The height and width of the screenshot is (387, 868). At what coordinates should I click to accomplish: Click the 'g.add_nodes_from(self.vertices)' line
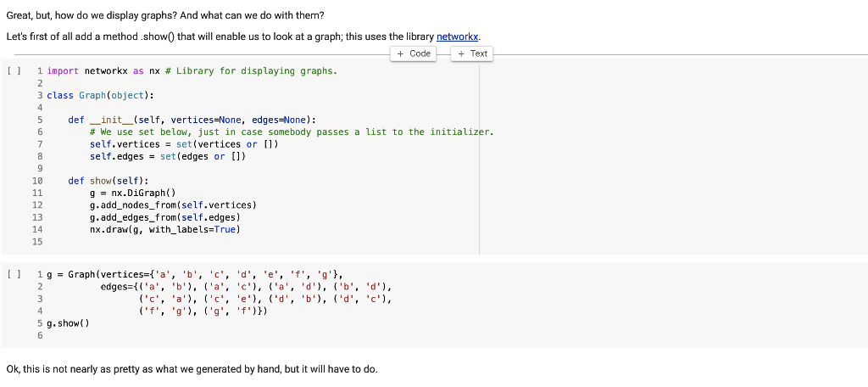(173, 205)
